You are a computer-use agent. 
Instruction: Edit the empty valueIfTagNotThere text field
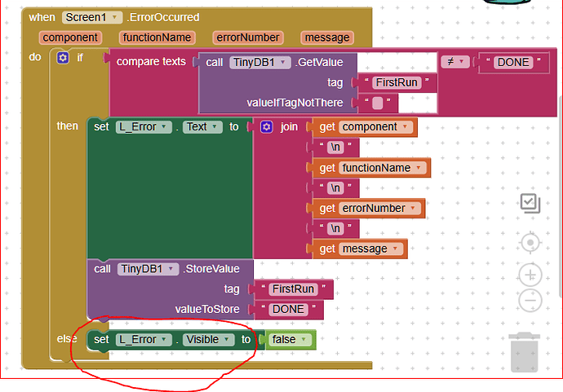coord(377,104)
